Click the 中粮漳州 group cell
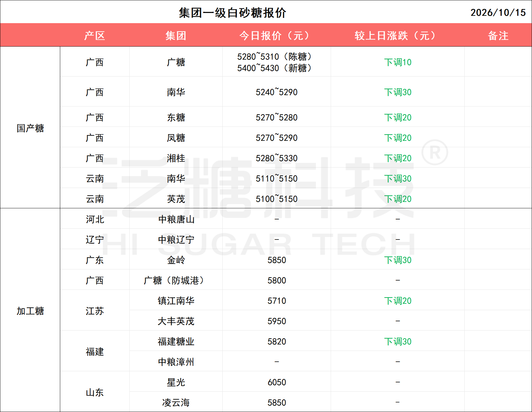This screenshot has width=532, height=412. (x=176, y=362)
